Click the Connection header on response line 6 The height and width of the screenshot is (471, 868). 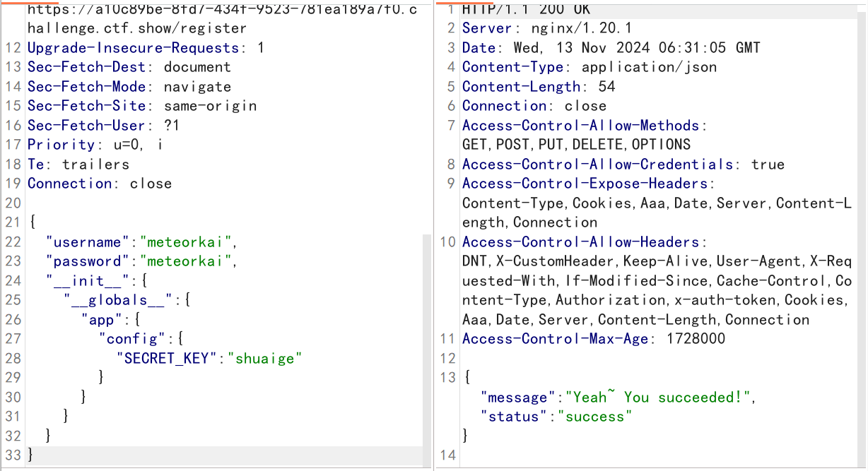[534, 106]
